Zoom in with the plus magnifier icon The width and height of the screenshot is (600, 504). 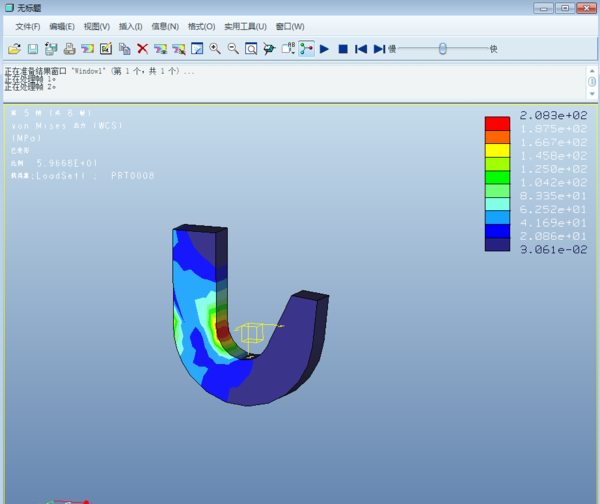215,48
